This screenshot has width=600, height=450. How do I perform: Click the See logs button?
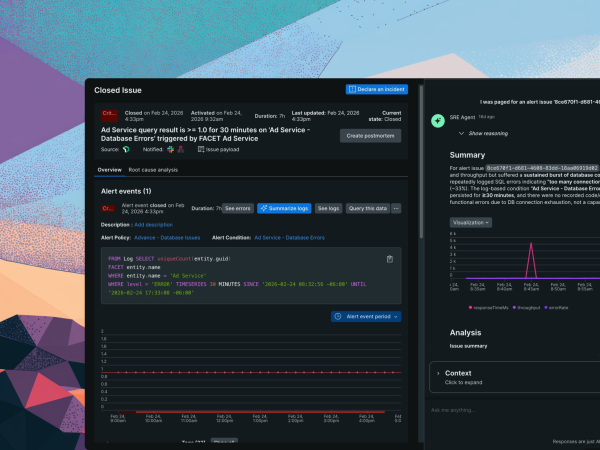[x=328, y=209]
